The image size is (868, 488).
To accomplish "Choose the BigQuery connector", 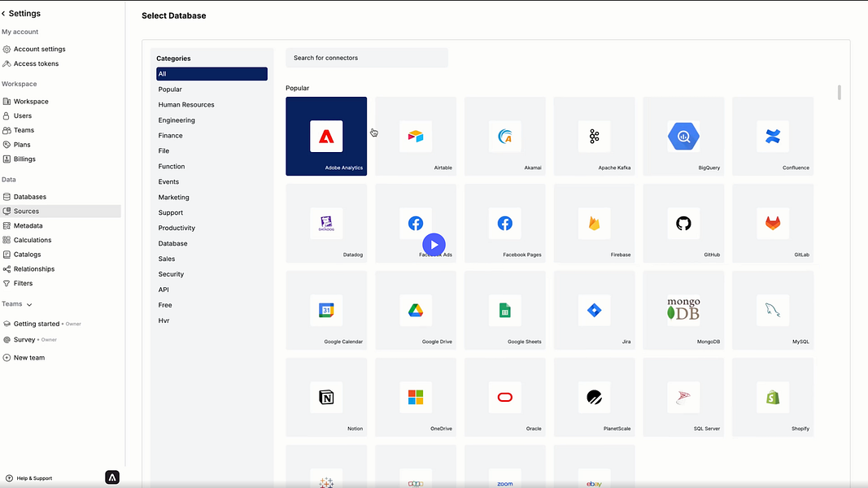I will pos(683,136).
